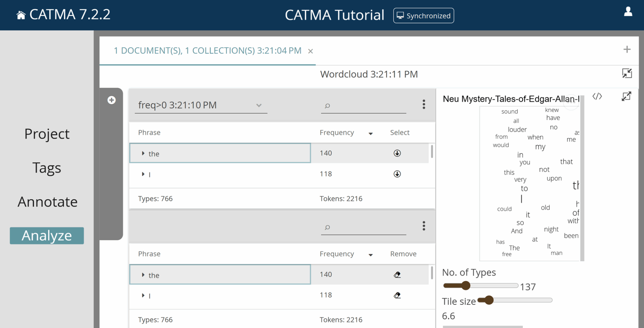Expand the 'the' row in bottom table

(x=143, y=275)
